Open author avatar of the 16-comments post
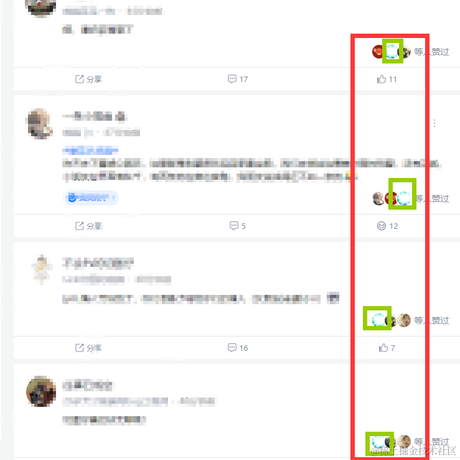This screenshot has width=460, height=460. (41, 269)
